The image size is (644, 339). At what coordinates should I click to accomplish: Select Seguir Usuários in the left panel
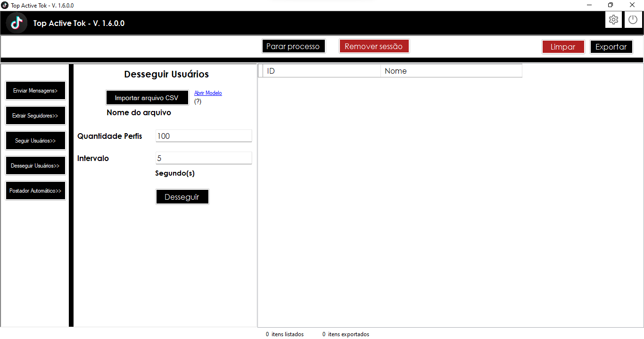35,140
